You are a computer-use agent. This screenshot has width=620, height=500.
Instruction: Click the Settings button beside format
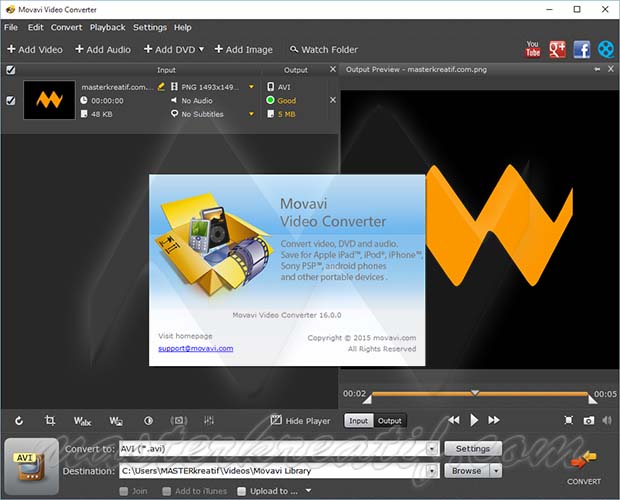[x=473, y=449]
